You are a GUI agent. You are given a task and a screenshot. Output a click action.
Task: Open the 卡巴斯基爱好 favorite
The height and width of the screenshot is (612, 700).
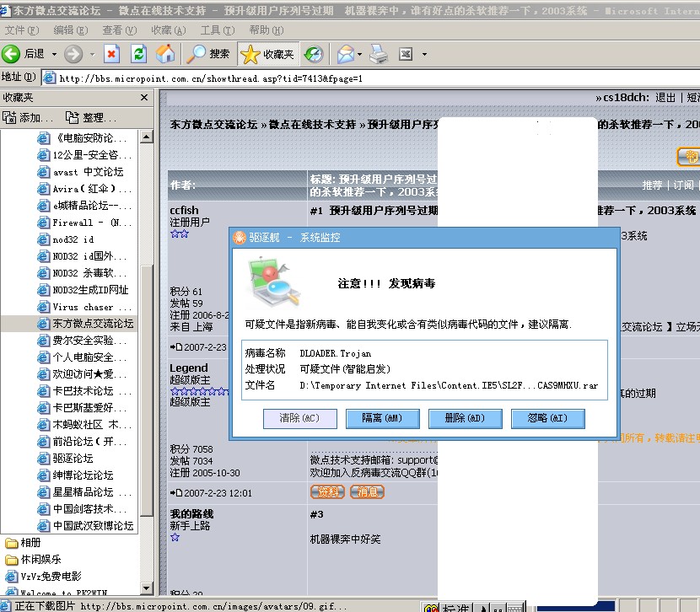pyautogui.click(x=82, y=408)
